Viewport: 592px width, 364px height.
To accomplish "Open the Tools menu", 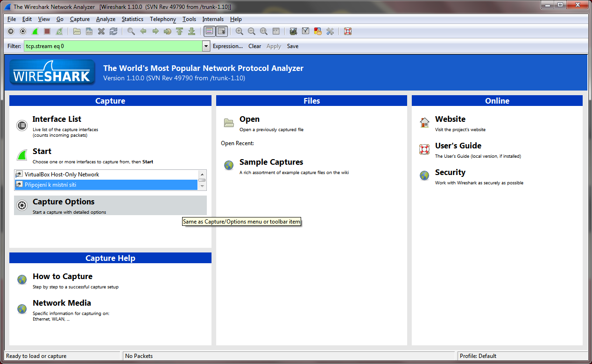I will coord(190,19).
